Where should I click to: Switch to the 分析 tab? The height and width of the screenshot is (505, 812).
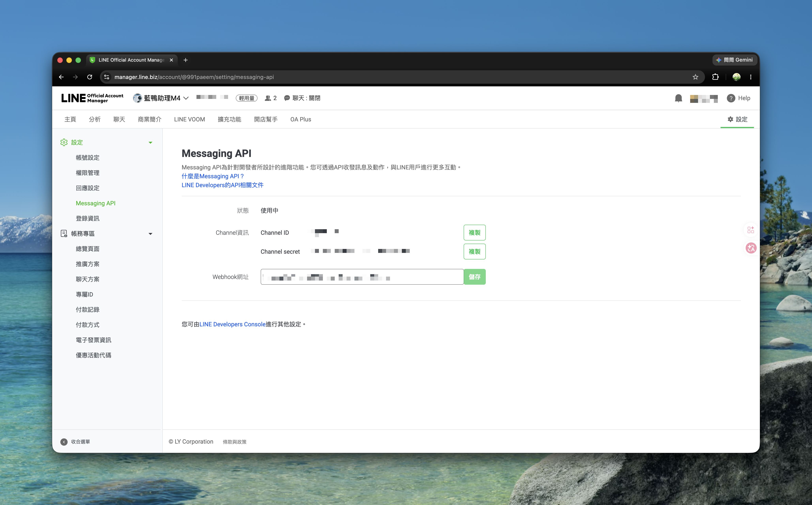click(95, 119)
